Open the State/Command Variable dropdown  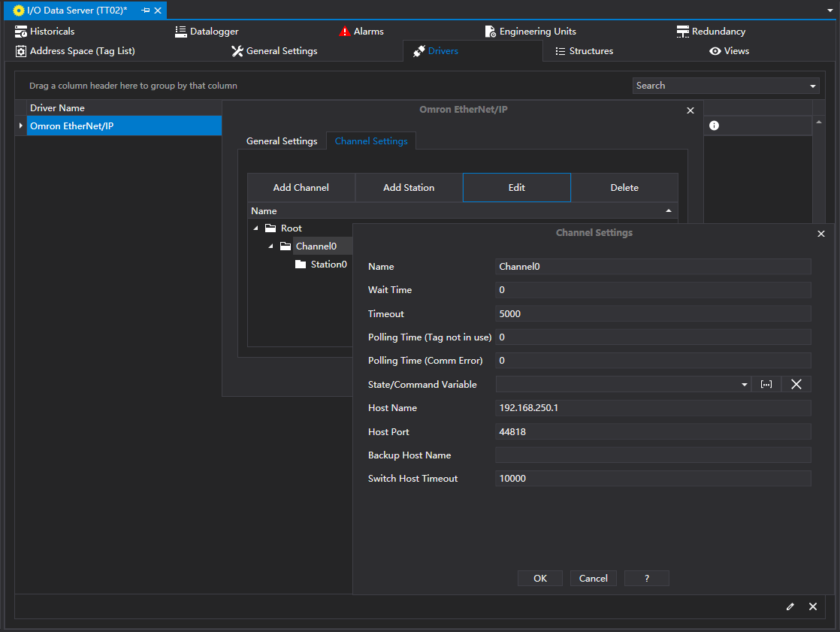point(744,385)
